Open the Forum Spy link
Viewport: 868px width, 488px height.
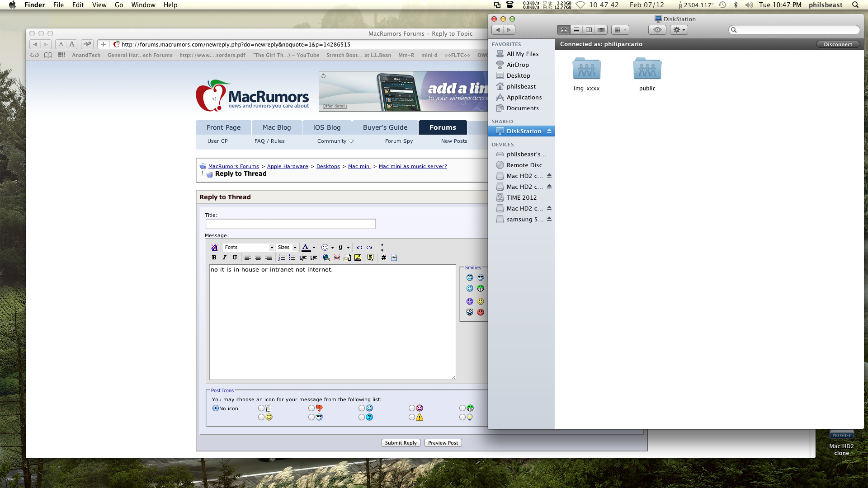coord(399,141)
